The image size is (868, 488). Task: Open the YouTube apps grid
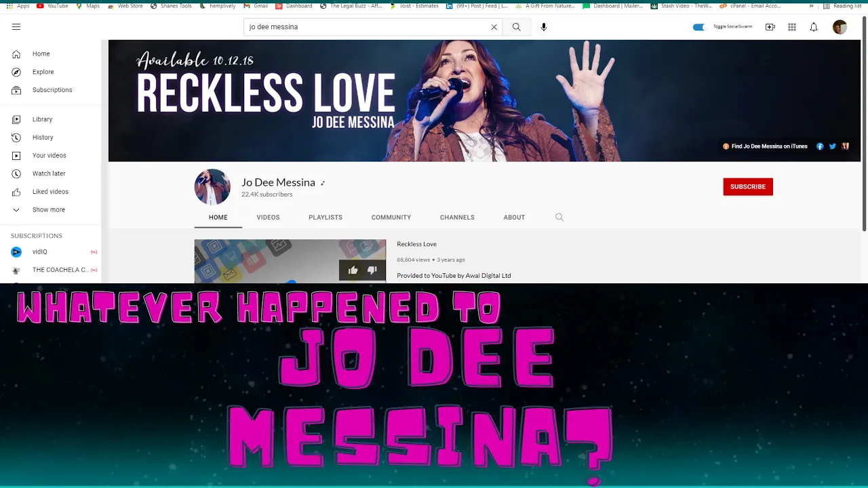[x=792, y=27]
